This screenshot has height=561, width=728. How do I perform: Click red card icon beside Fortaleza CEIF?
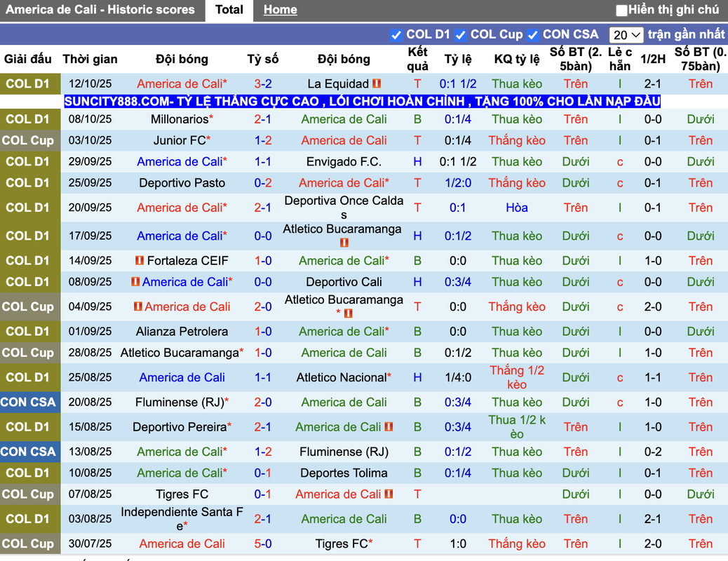pyautogui.click(x=140, y=261)
